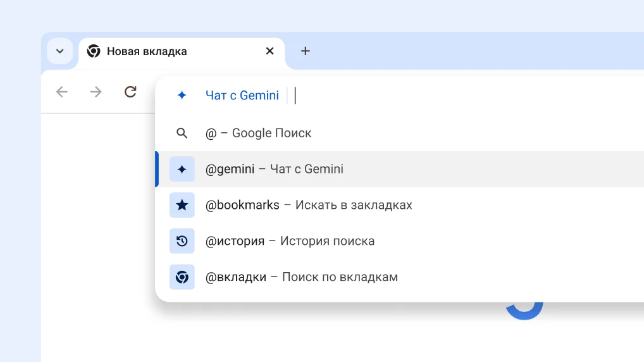
Task: Click the history clock icon
Action: [182, 241]
